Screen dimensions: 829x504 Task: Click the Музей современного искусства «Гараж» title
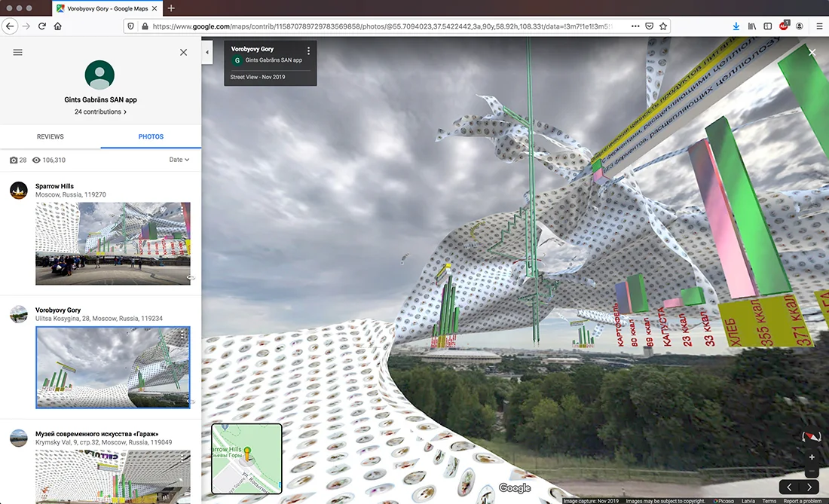96,434
